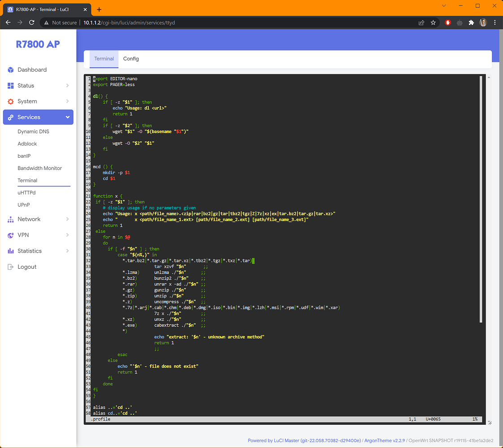
Task: Click the System gear icon
Action: point(11,102)
